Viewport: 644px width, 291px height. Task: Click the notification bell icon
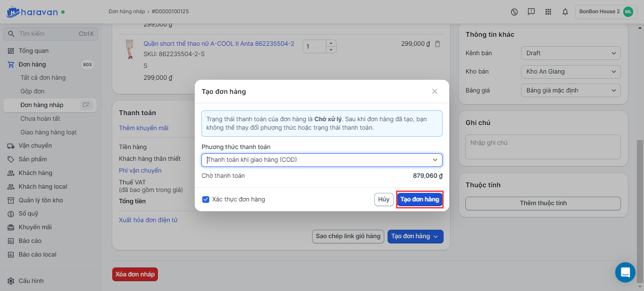pyautogui.click(x=565, y=12)
